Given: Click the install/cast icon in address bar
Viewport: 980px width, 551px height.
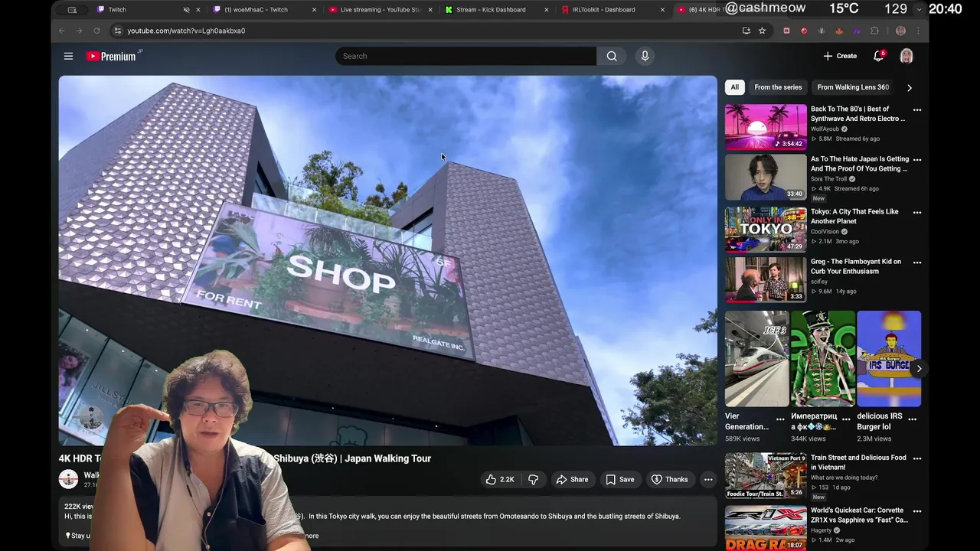Looking at the screenshot, I should click(746, 31).
